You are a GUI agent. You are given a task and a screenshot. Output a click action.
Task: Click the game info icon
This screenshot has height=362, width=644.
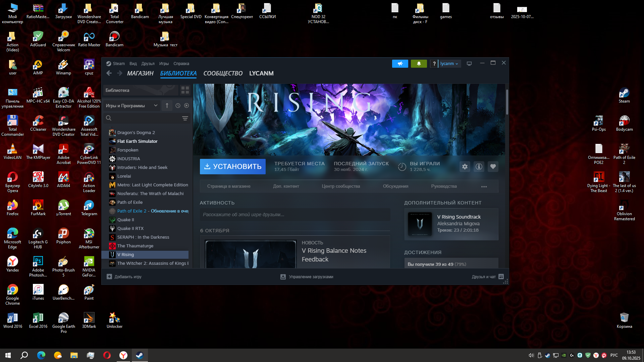pyautogui.click(x=479, y=167)
